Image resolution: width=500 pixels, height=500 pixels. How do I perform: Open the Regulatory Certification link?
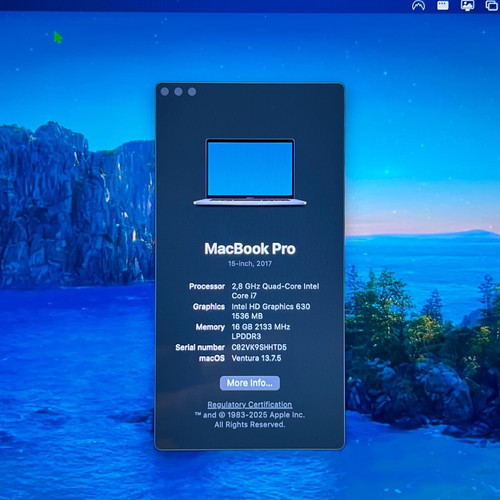[x=250, y=404]
